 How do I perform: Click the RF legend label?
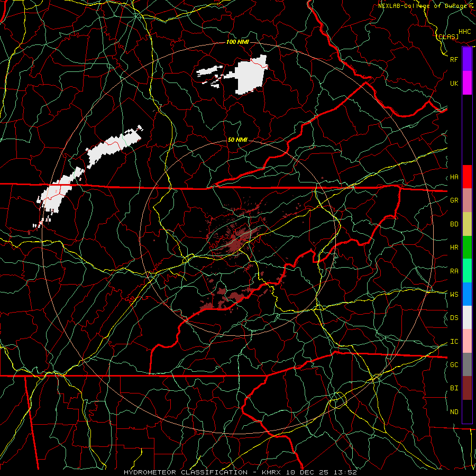(x=454, y=59)
